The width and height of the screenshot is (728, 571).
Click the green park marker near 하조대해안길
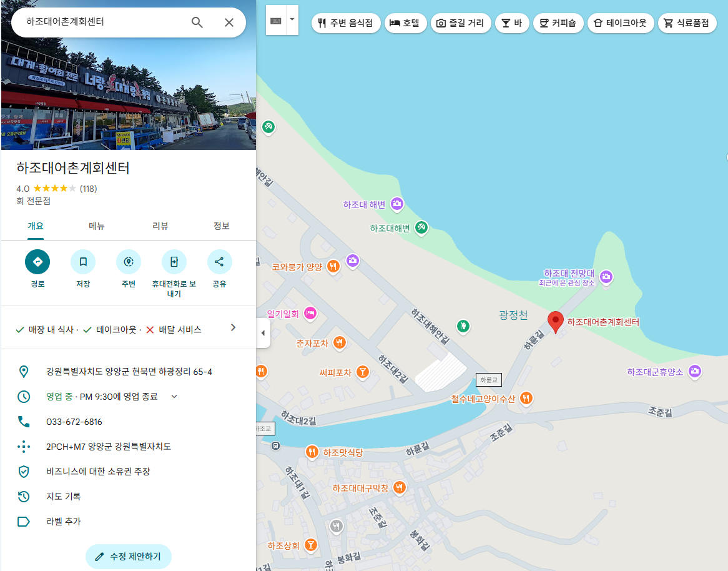click(x=463, y=326)
